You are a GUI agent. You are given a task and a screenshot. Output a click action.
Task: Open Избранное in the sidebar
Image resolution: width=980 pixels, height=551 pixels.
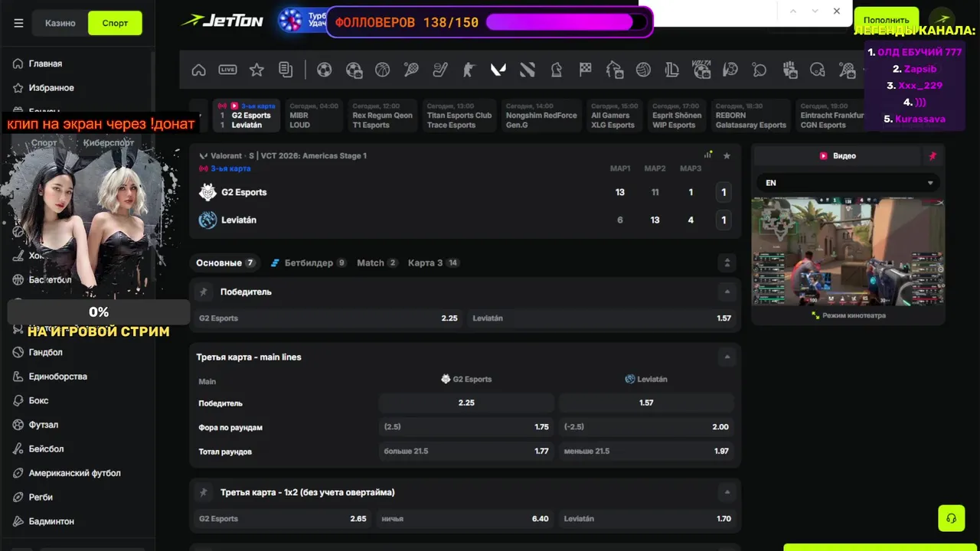click(51, 88)
